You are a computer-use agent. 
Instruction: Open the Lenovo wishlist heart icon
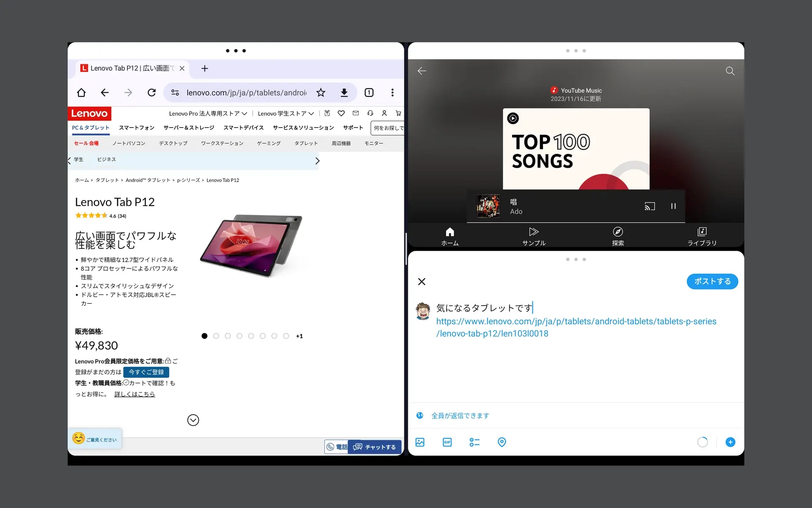tap(341, 113)
